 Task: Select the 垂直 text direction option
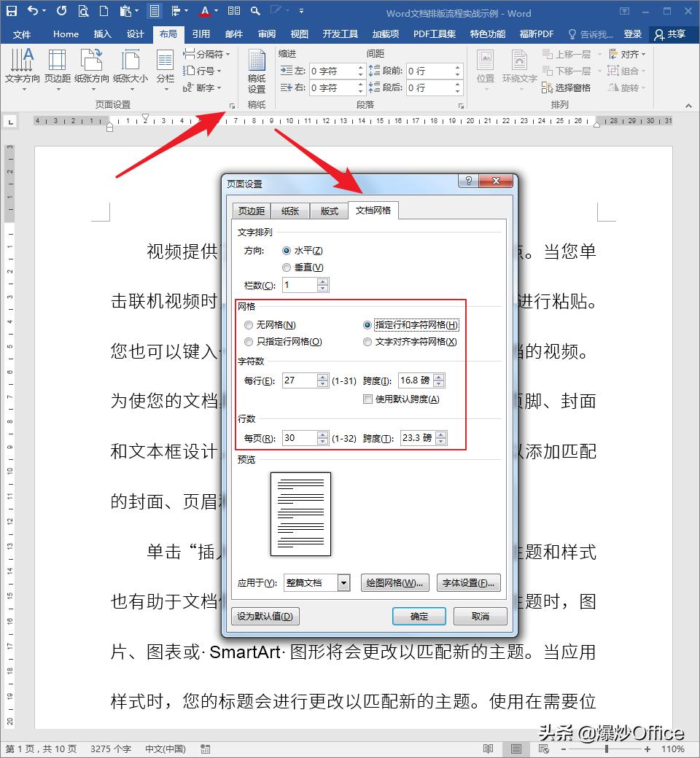point(287,267)
